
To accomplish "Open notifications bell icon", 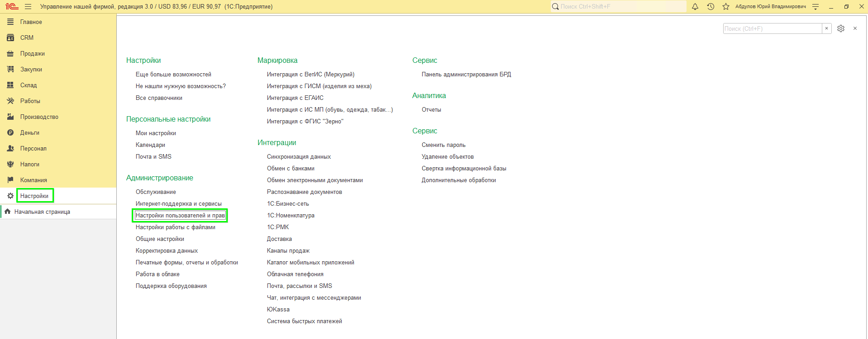I will coord(695,6).
